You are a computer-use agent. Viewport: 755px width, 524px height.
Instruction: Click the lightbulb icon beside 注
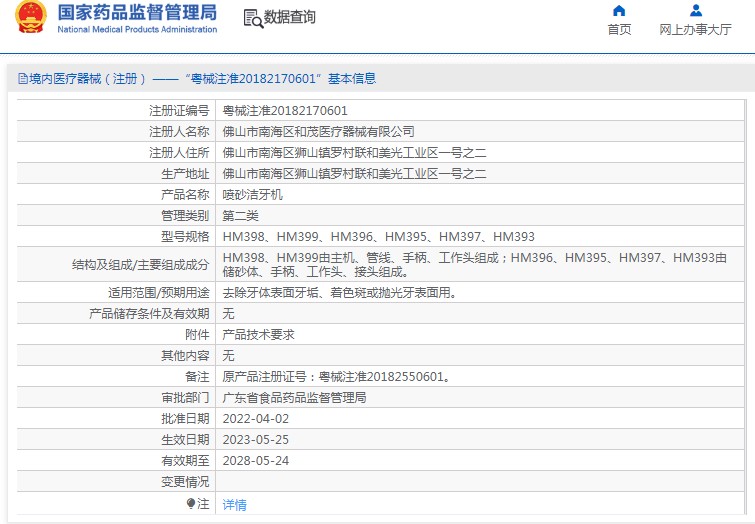pos(190,504)
